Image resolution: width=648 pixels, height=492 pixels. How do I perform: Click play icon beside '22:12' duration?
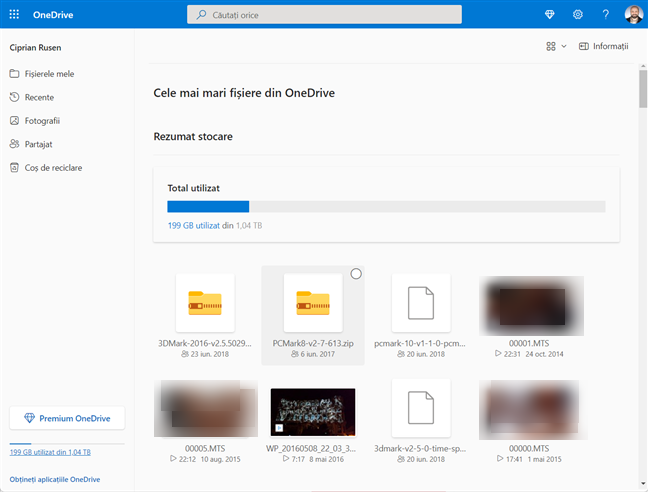tap(174, 459)
